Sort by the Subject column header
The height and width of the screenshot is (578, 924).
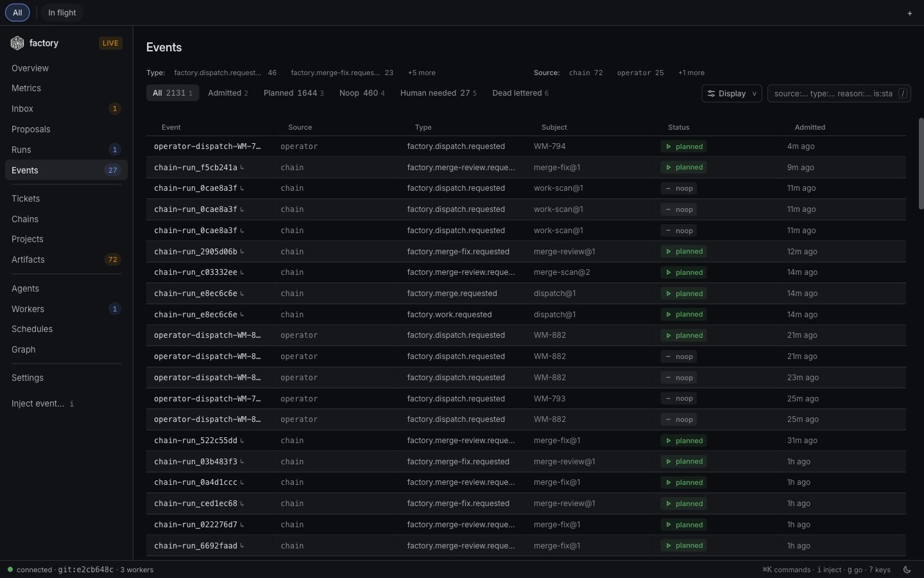tap(554, 128)
